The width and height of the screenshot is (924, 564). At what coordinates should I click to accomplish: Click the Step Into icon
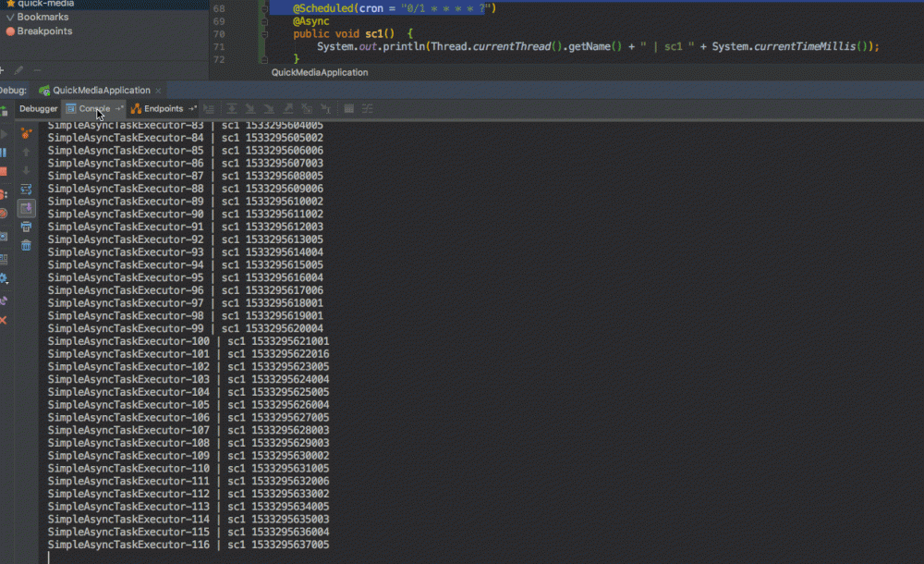[250, 108]
